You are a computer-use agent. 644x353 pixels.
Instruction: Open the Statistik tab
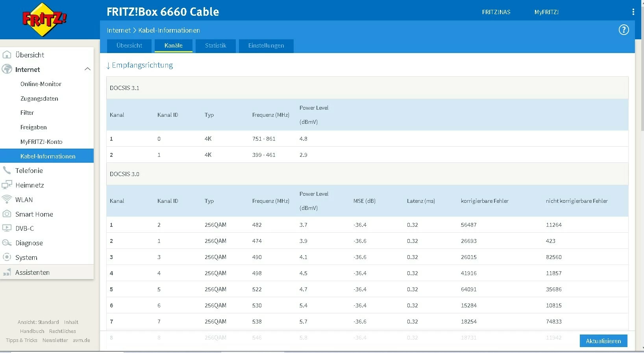215,46
